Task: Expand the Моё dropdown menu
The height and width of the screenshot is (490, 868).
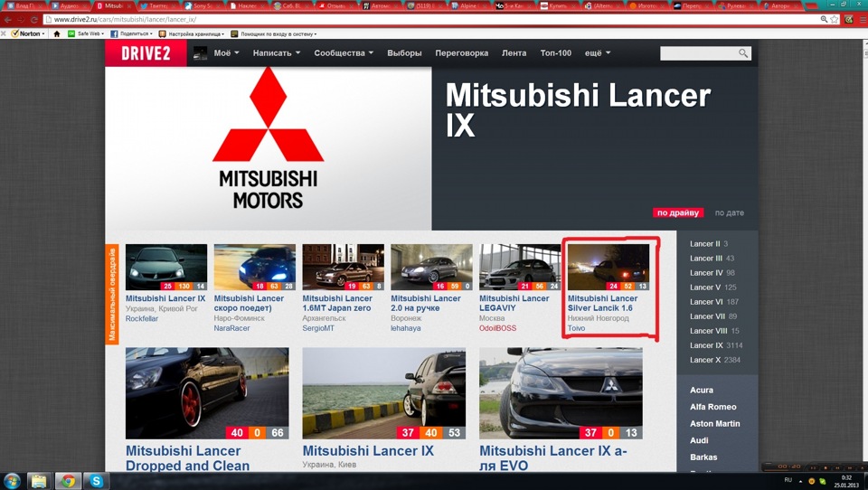Action: coord(226,53)
